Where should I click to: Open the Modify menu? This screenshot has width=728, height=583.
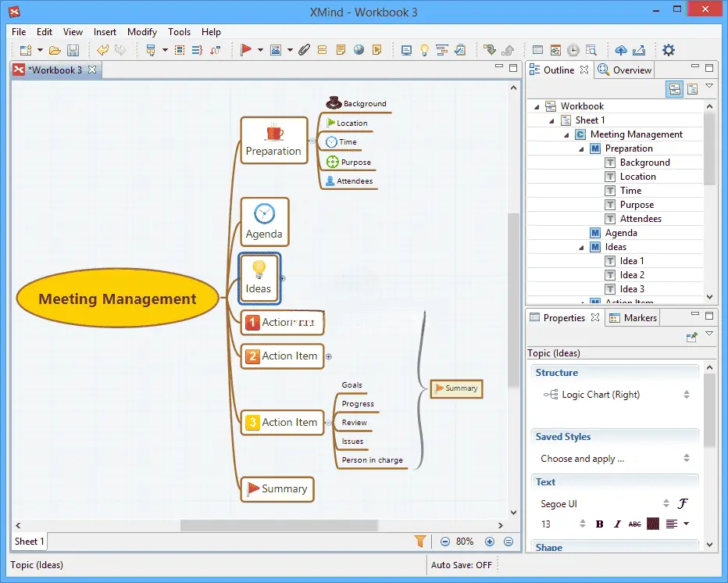pos(142,31)
